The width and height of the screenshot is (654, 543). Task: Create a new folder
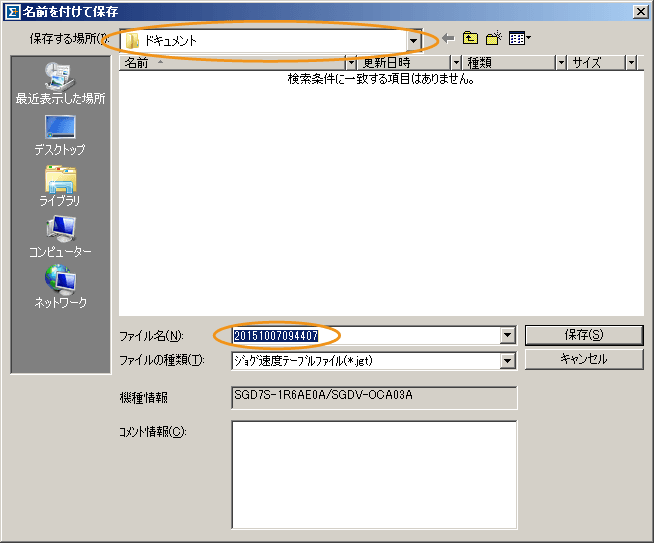494,38
